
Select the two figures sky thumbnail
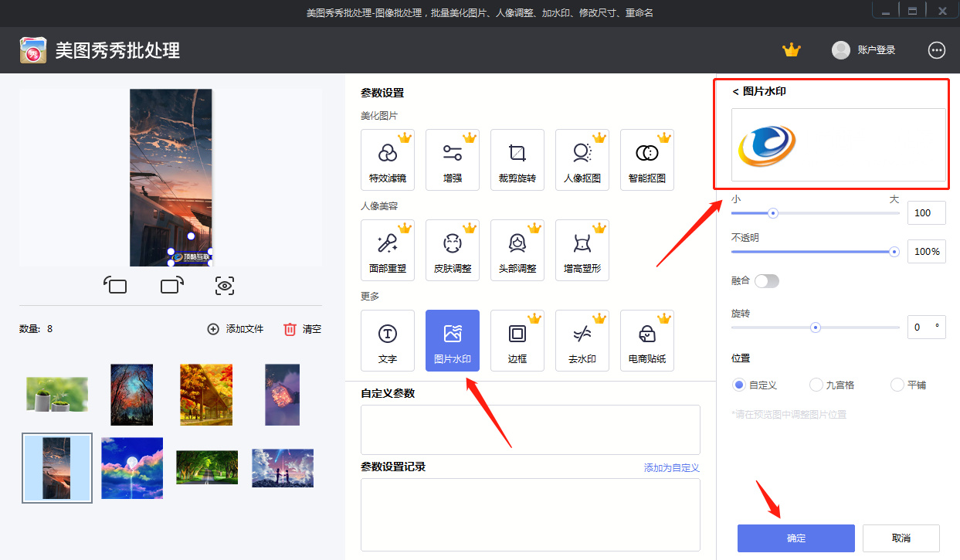pos(283,468)
